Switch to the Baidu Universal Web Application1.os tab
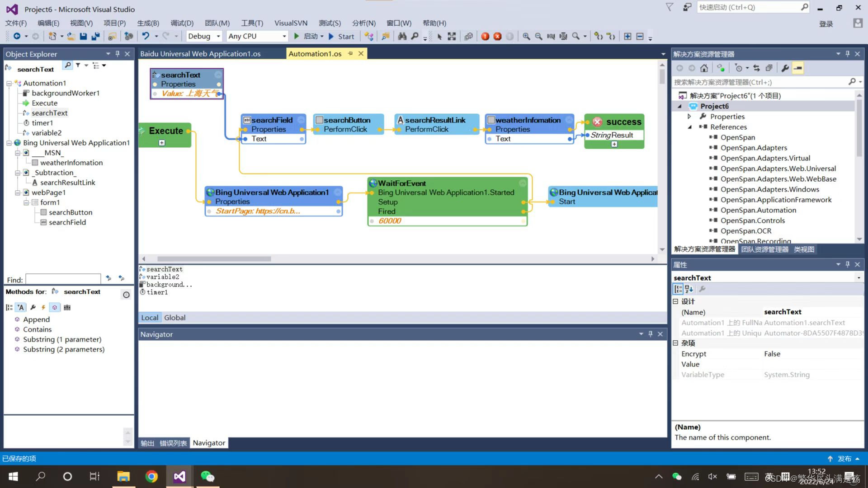868x488 pixels. [x=200, y=54]
